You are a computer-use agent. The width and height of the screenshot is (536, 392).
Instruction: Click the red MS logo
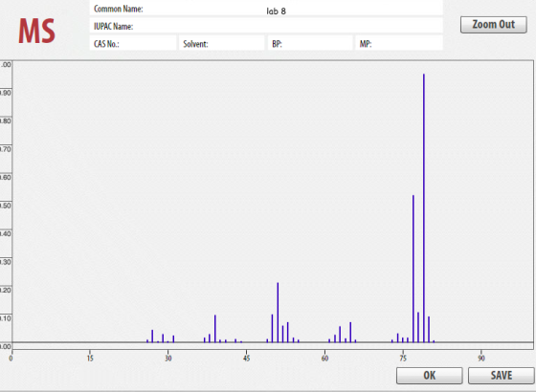pos(36,31)
